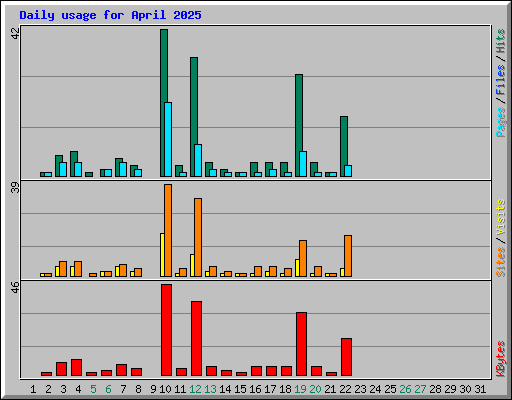Select the yellow Visits bar for day 10
The width and height of the screenshot is (512, 400).
[162, 255]
